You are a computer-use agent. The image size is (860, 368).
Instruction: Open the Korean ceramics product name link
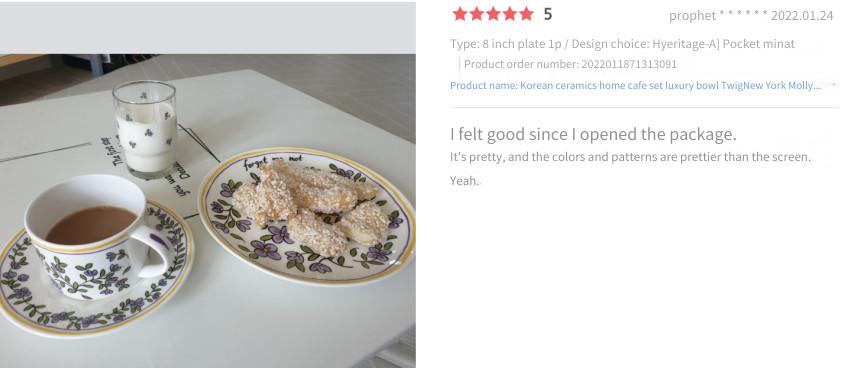[635, 86]
